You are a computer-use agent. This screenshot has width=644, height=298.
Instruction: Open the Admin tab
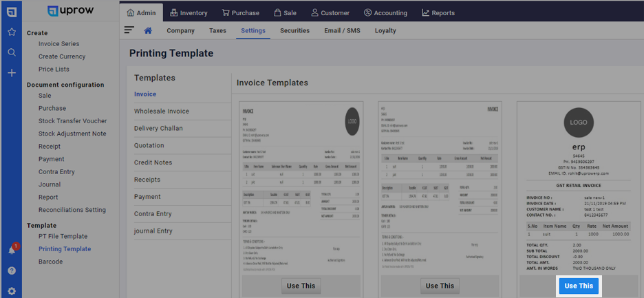(141, 13)
